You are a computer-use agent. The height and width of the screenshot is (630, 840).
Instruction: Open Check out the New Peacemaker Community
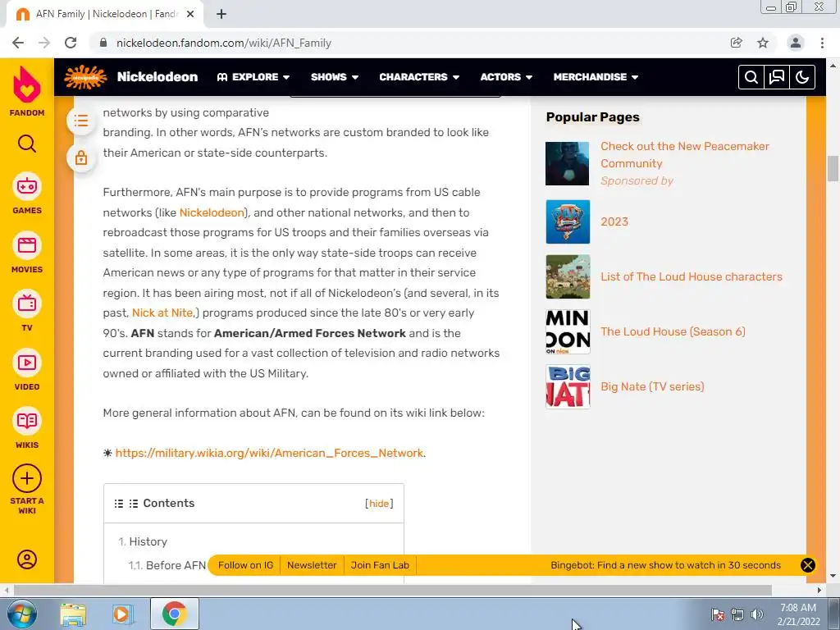tap(685, 155)
